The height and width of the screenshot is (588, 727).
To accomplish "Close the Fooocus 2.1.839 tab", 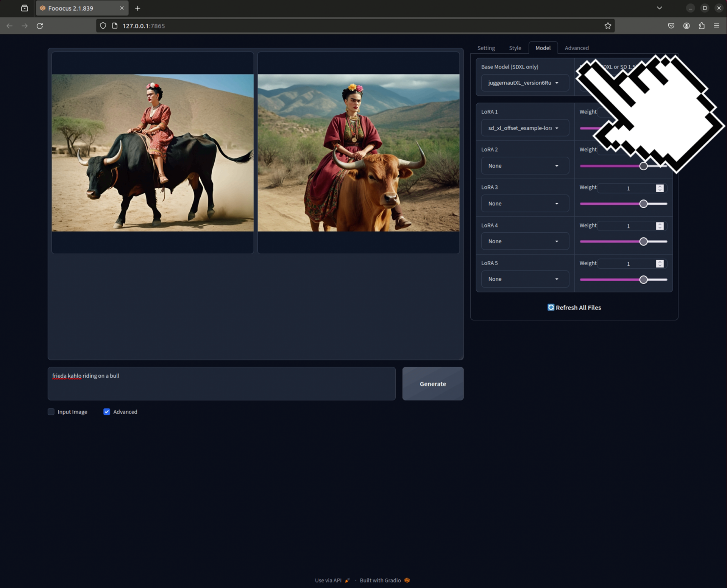I will pos(122,8).
